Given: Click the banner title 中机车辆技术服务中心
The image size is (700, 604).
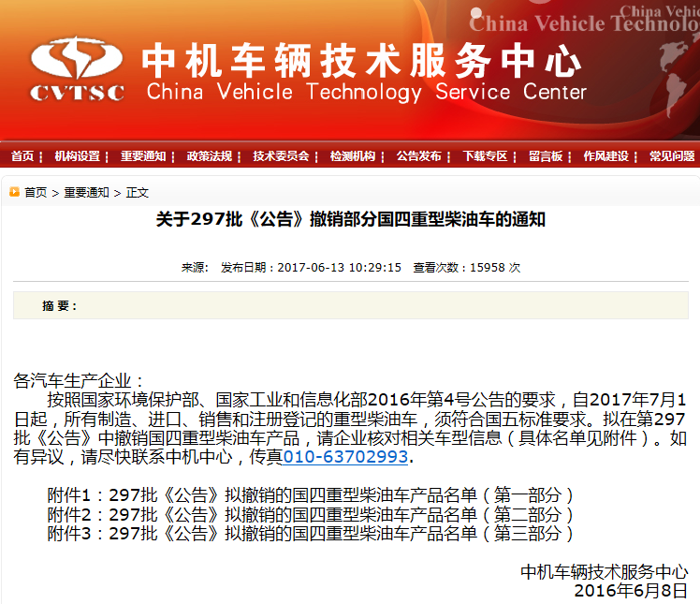Looking at the screenshot, I should tap(362, 60).
